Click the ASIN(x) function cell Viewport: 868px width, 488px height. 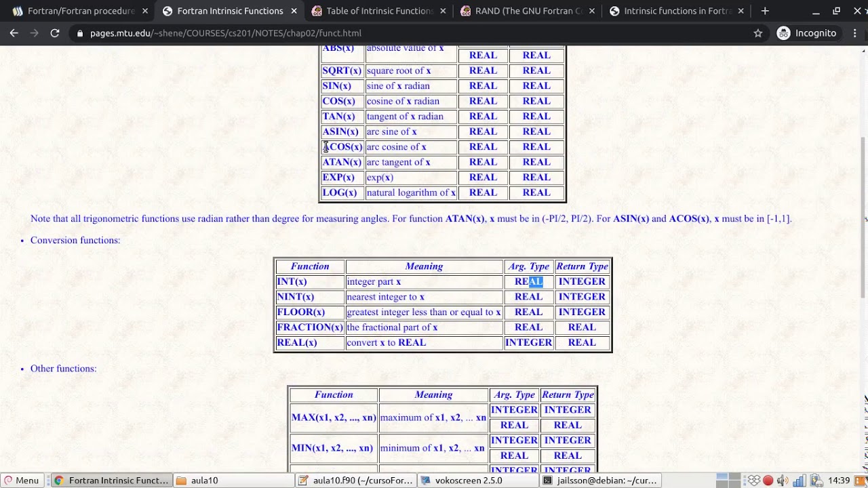342,131
